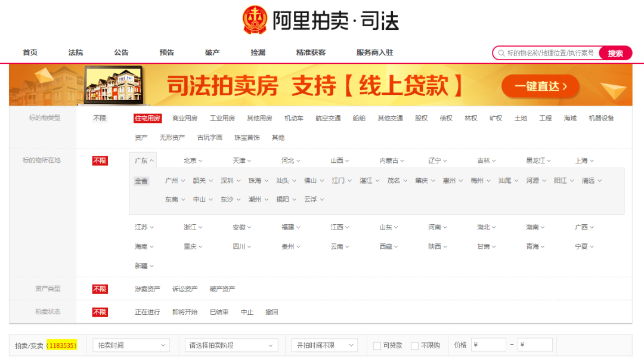Expand the 浙江 province dropdown
This screenshot has height=362, width=644.
tap(193, 227)
